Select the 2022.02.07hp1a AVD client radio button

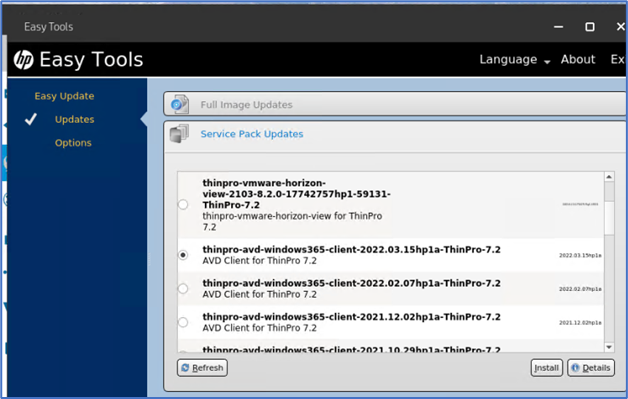click(183, 288)
